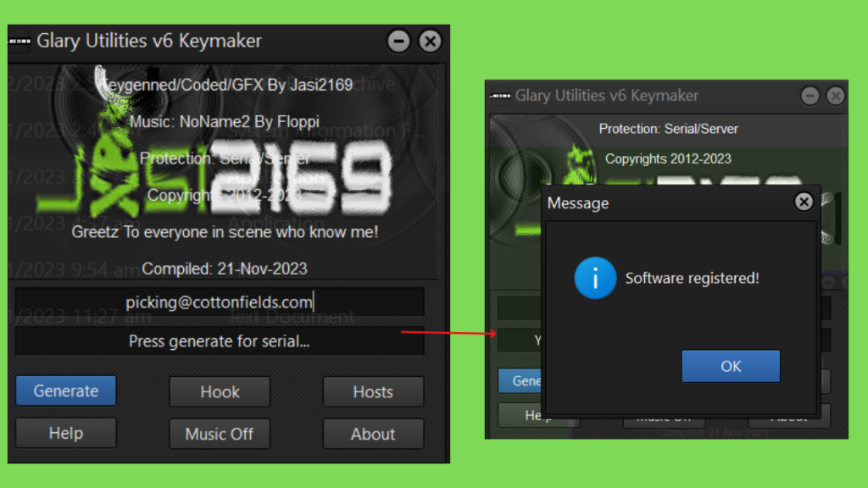
Task: Click 'Protection: Serial/Server' text in right window
Action: [668, 129]
